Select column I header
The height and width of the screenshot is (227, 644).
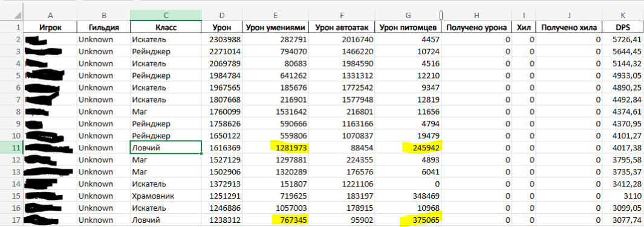(x=524, y=16)
